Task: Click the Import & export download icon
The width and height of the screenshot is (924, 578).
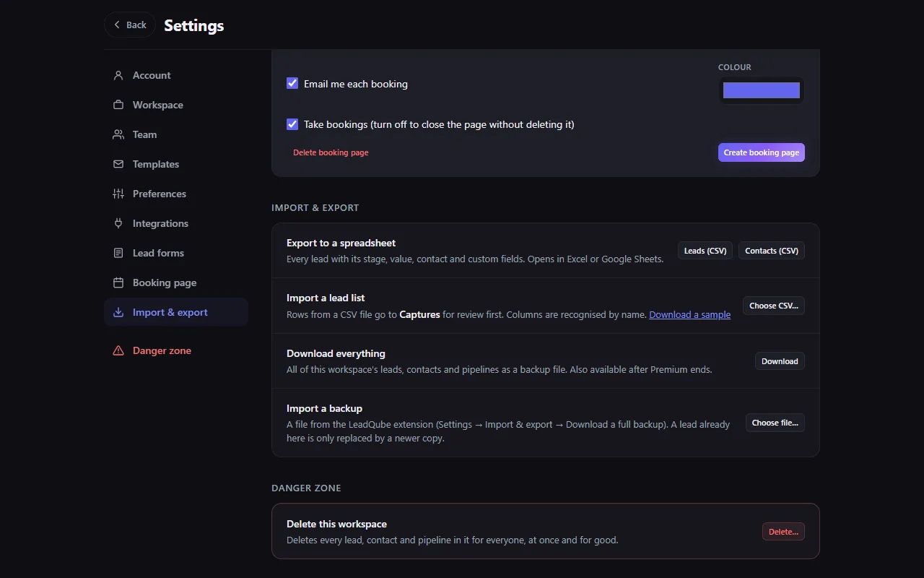Action: tap(118, 312)
